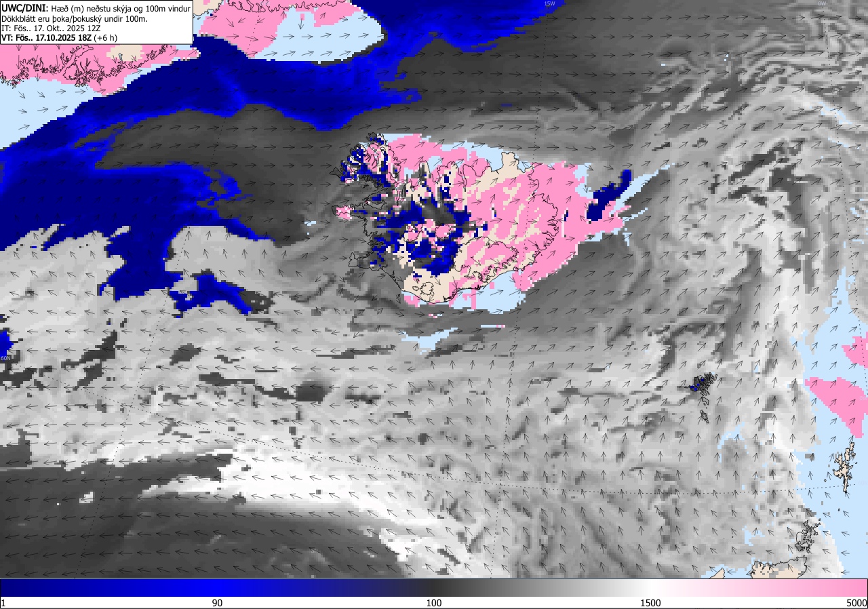Click the colorbar label '1'
This screenshot has width=868, height=609.
point(3,603)
